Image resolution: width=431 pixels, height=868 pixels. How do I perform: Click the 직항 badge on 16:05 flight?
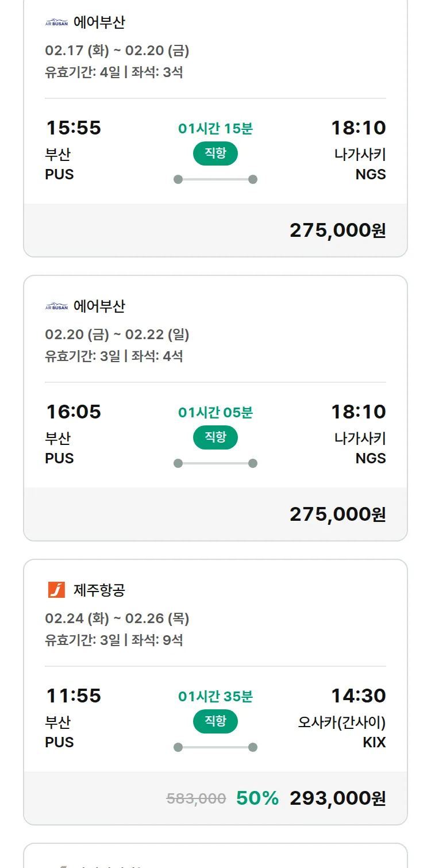[215, 437]
